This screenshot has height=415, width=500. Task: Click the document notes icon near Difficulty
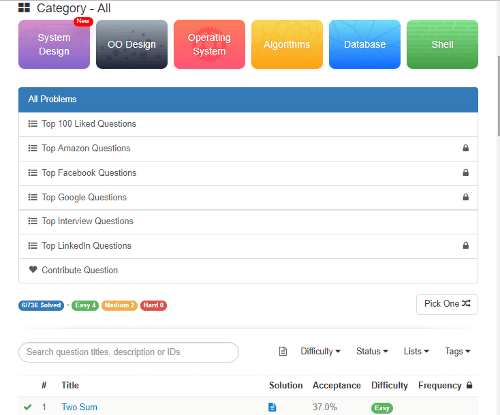(x=283, y=352)
